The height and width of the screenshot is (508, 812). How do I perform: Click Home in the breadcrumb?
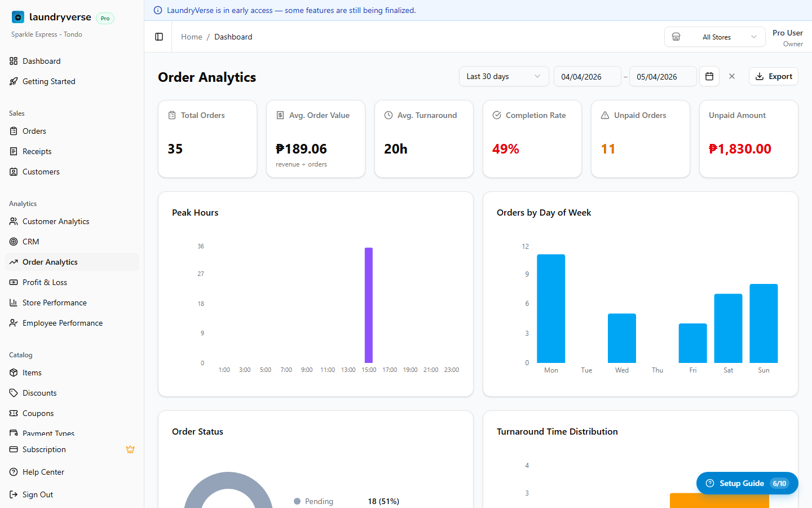[192, 37]
